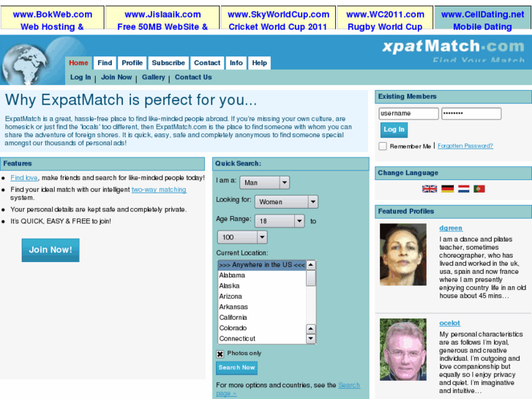Select Alaska in location list
Screen dimensions: 532x399
click(x=262, y=286)
